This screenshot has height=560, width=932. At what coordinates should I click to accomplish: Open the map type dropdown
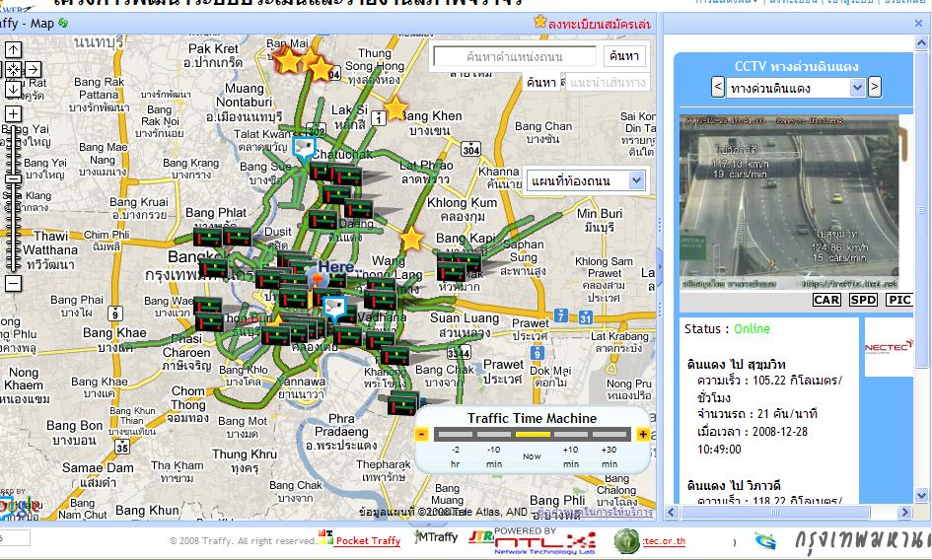(586, 180)
